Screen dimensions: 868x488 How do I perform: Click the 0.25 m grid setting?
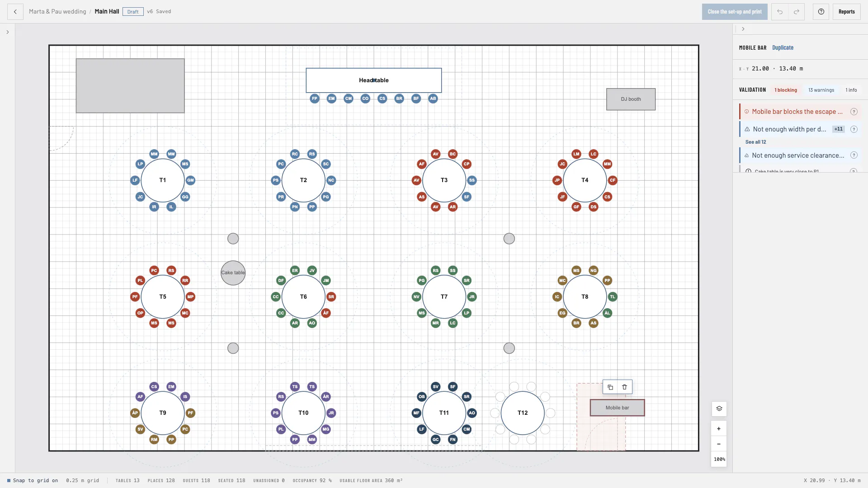coord(82,480)
